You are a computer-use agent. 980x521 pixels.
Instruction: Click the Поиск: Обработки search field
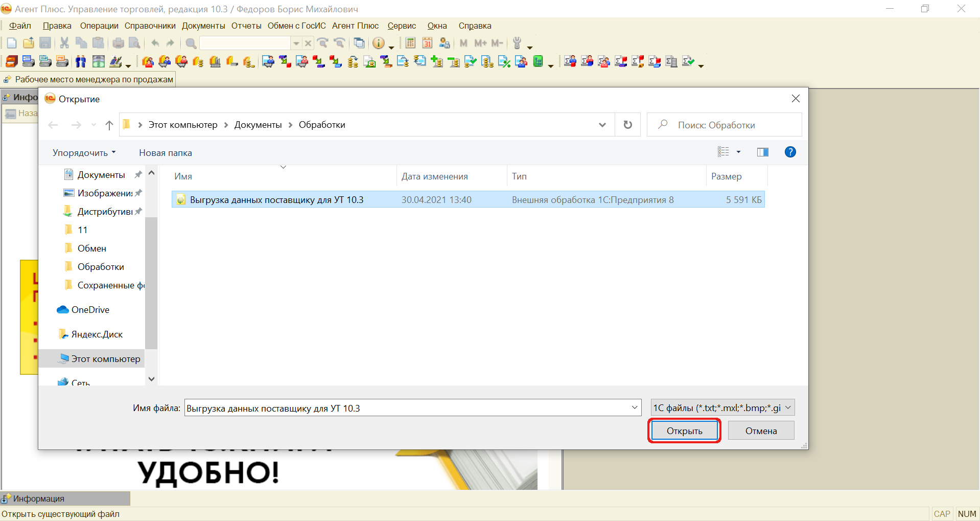[731, 125]
